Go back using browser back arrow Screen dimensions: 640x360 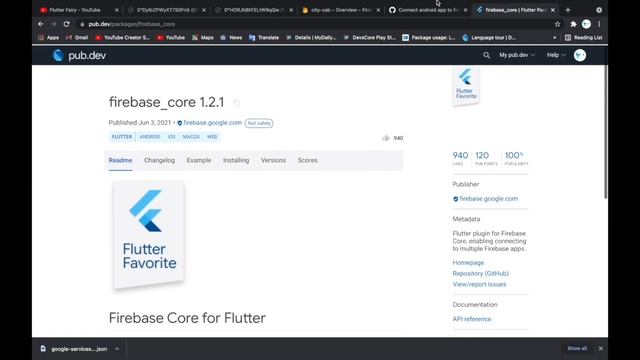click(41, 24)
